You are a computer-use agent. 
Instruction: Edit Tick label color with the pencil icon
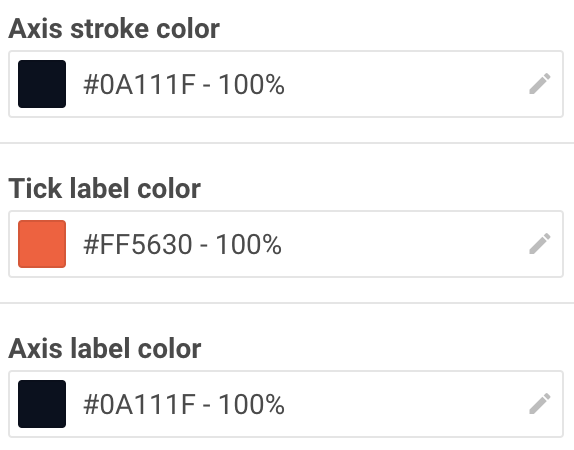[x=540, y=244]
